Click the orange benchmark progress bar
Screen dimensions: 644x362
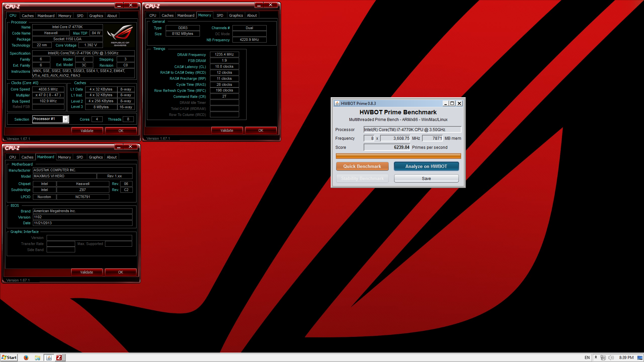click(398, 156)
